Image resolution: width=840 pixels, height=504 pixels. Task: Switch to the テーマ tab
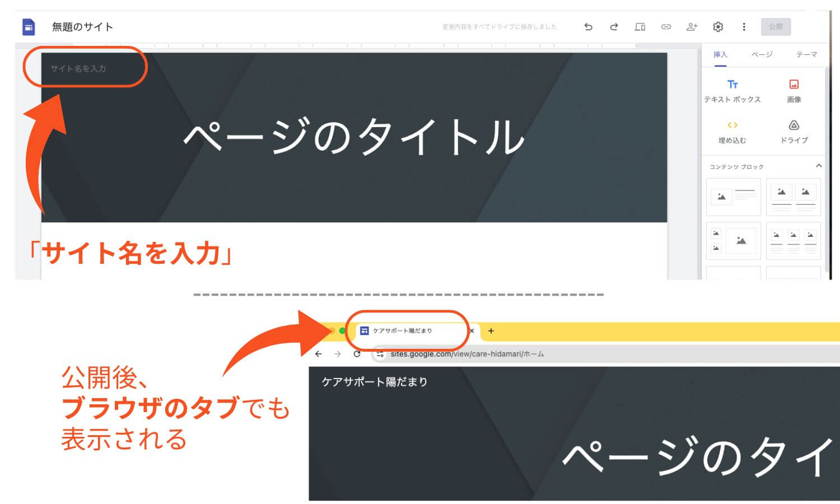(x=806, y=54)
